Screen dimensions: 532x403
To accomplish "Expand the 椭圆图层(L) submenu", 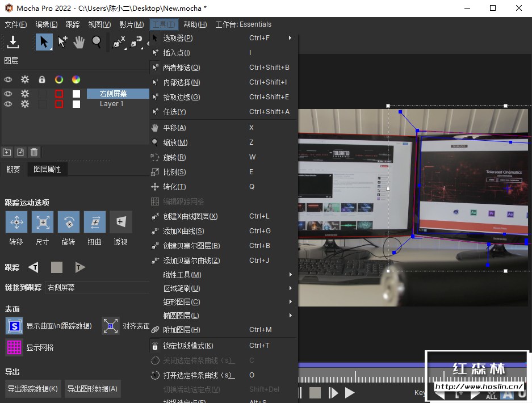I will pos(224,316).
